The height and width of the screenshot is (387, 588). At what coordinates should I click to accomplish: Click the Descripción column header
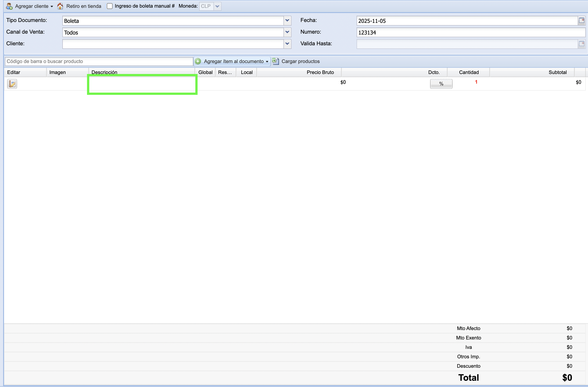click(x=104, y=72)
